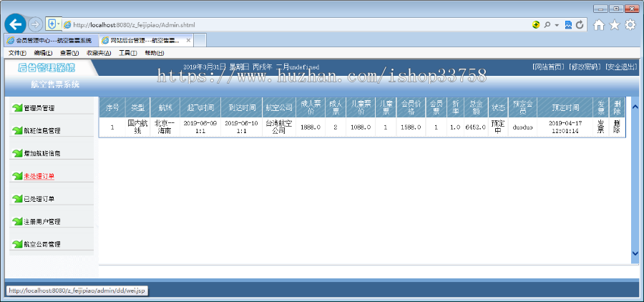Open the 注册用户管理 sidebar link
The image size is (644, 302).
(x=42, y=222)
